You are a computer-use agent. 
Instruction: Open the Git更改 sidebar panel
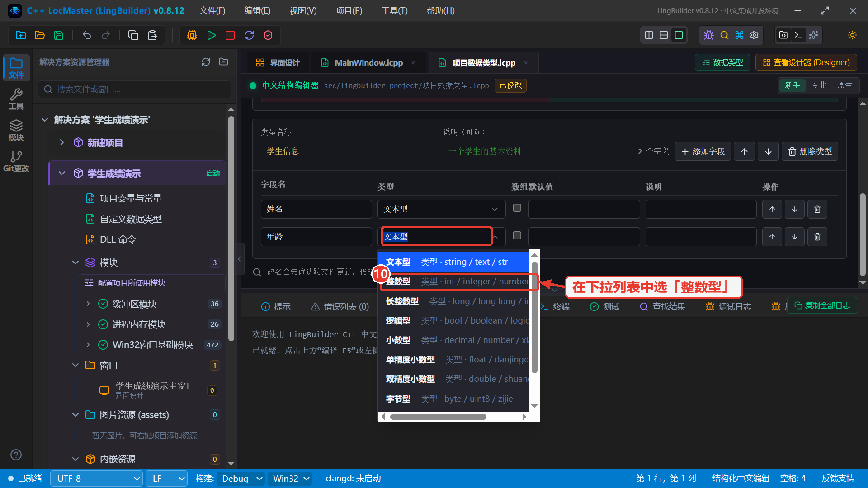[x=16, y=161]
